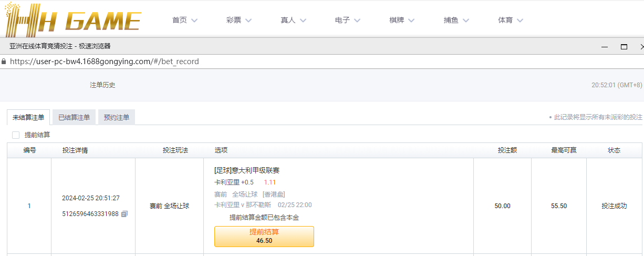Maximize the browser window
Image resolution: width=644 pixels, height=256 pixels.
(624, 46)
